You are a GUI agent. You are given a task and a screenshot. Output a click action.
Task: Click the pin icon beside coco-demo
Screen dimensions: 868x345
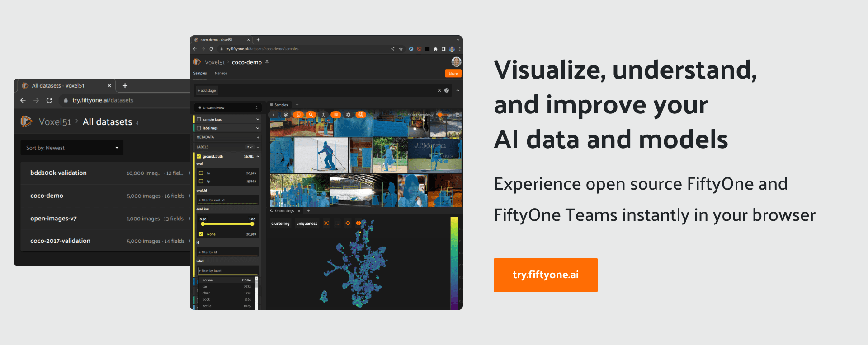tap(267, 62)
